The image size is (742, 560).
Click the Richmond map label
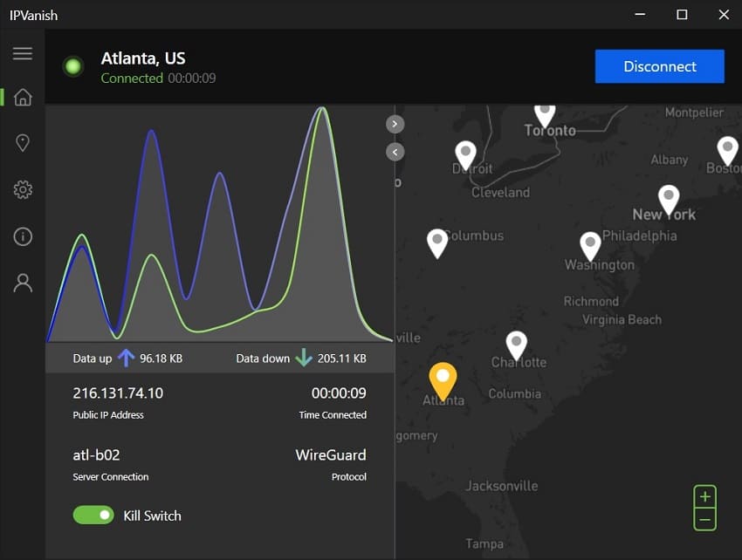click(591, 301)
